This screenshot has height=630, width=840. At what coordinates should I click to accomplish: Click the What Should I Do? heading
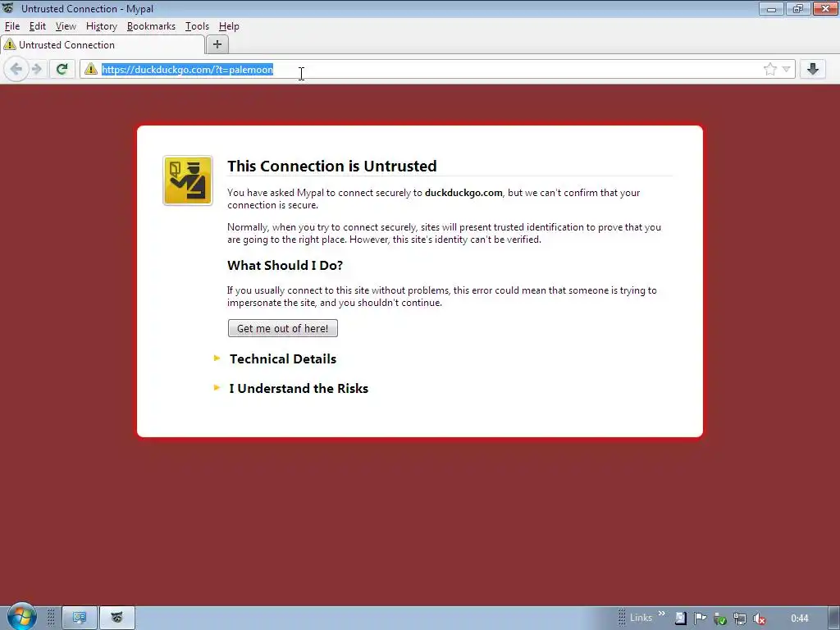click(285, 266)
